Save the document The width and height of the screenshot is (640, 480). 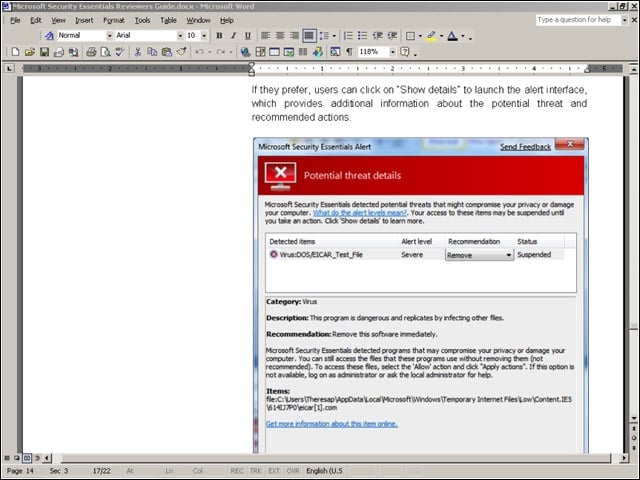point(44,52)
